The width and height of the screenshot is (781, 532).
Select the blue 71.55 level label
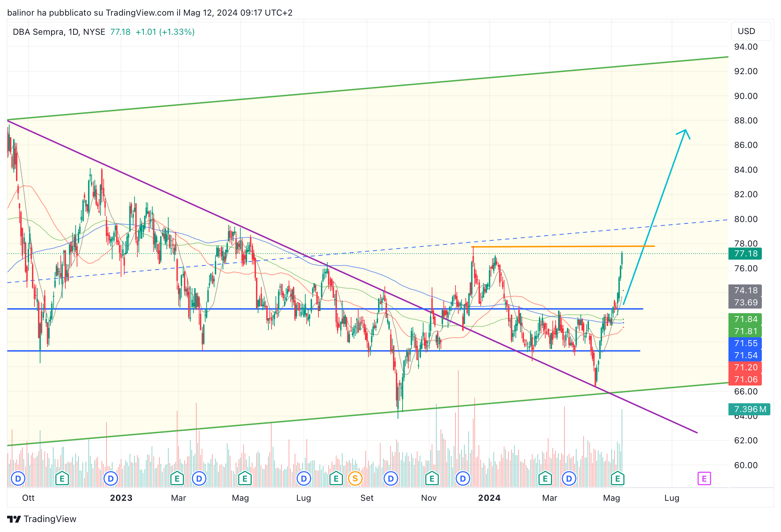coord(745,343)
